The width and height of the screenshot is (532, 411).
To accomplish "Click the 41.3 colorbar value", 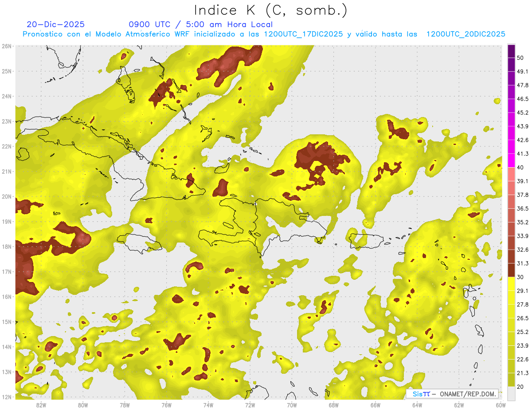I will (523, 154).
